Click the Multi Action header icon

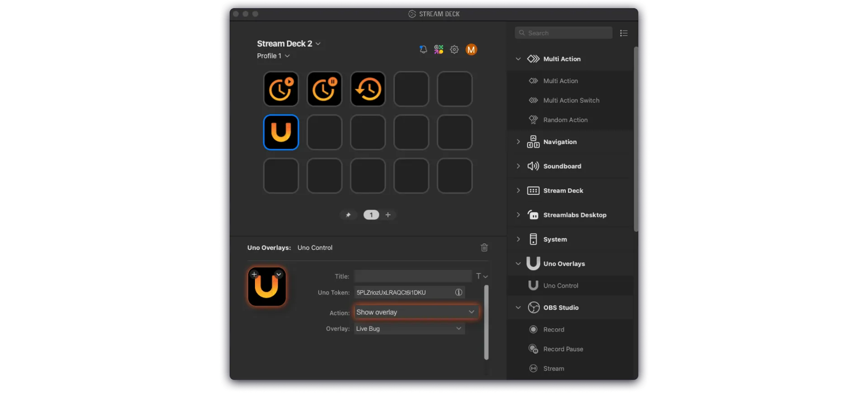[x=533, y=59]
